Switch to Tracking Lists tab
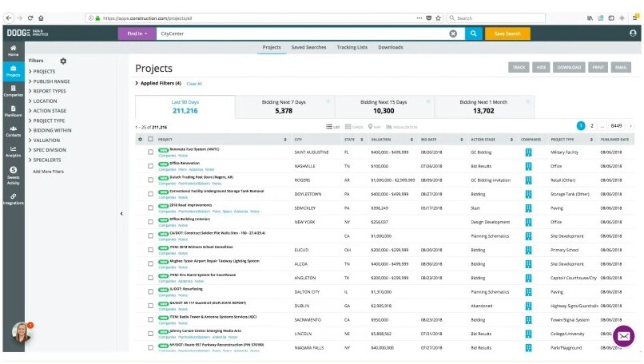The width and height of the screenshot is (644, 364). 352,47
